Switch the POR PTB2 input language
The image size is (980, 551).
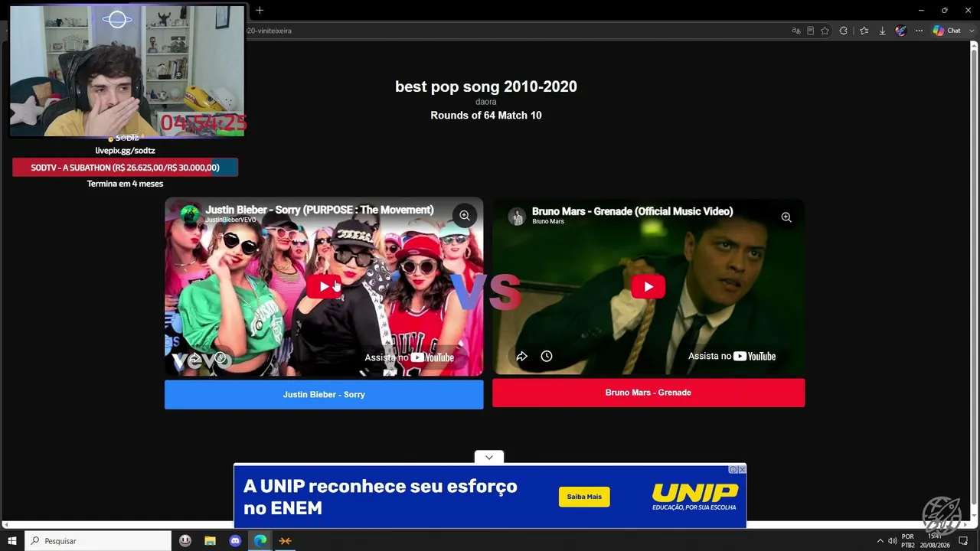click(908, 541)
